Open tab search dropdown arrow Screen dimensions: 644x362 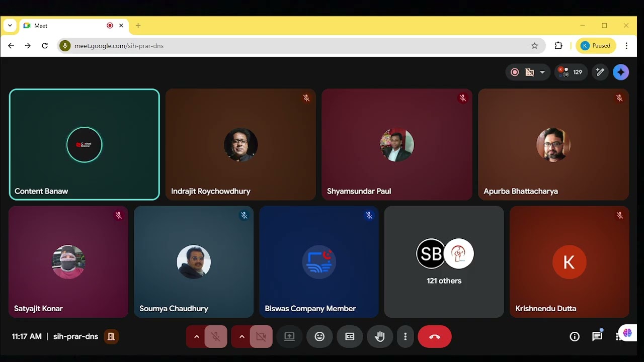(x=10, y=26)
